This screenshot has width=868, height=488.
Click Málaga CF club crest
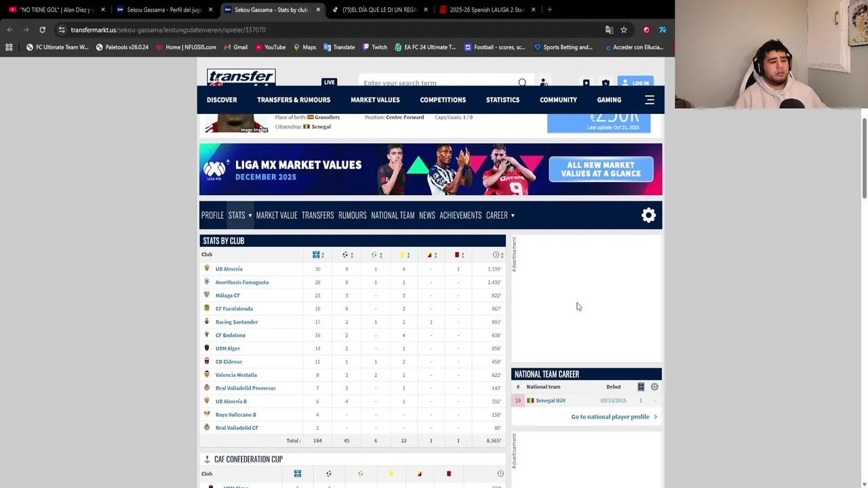point(207,295)
